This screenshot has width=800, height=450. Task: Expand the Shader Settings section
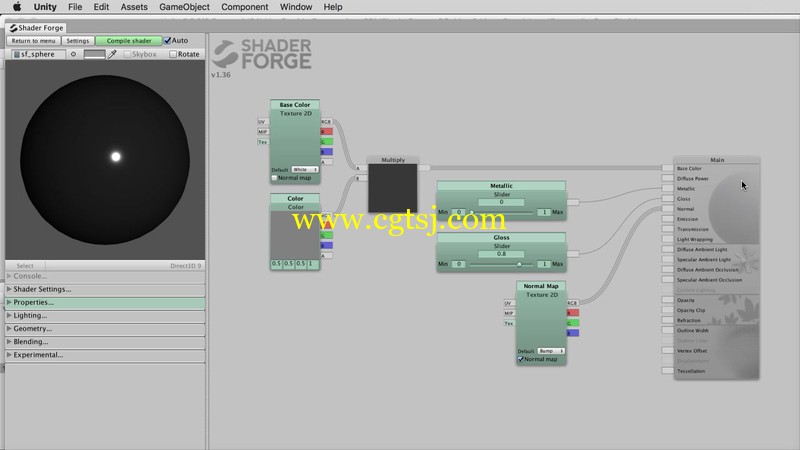(105, 289)
